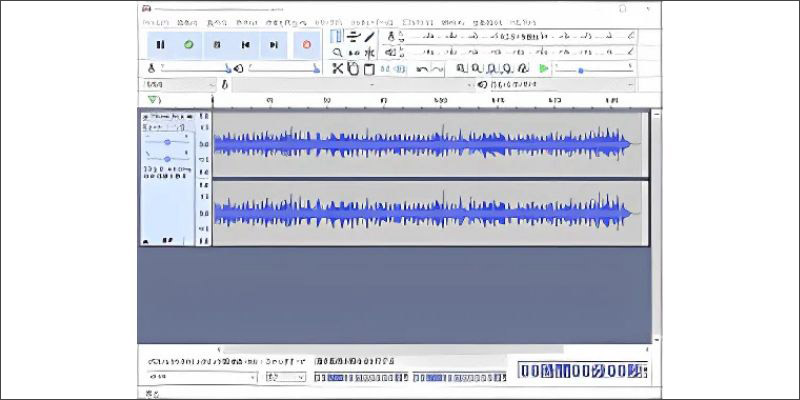Click inside the upper channel waveform
Viewport: 800px width, 400px height.
pos(430,144)
